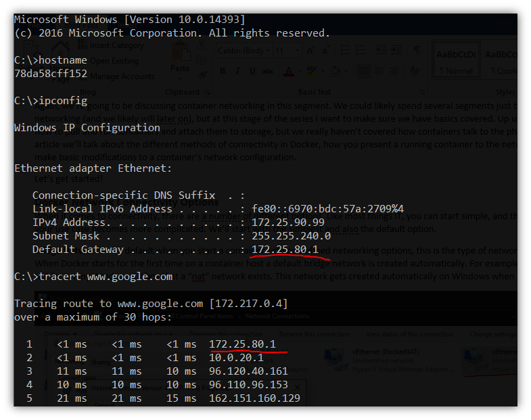This screenshot has height=420, width=531.
Task: Open the Font Color dropdown arrow
Action: (300, 71)
